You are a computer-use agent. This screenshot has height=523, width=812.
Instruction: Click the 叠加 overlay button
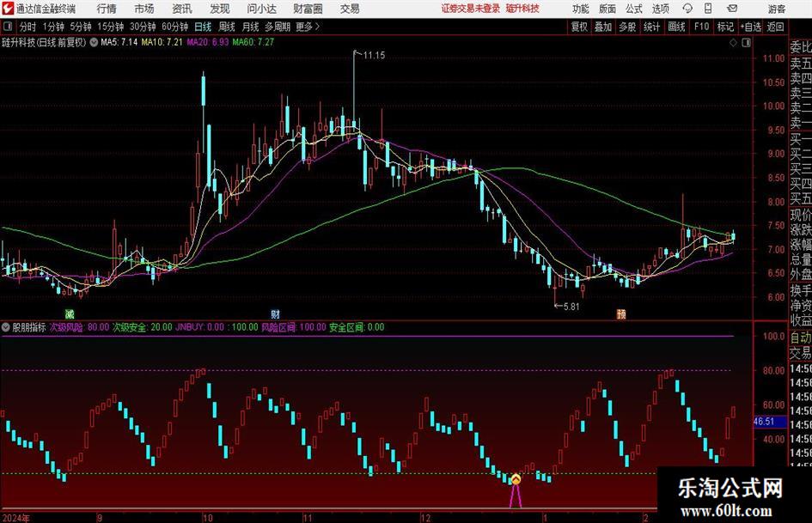pyautogui.click(x=603, y=27)
